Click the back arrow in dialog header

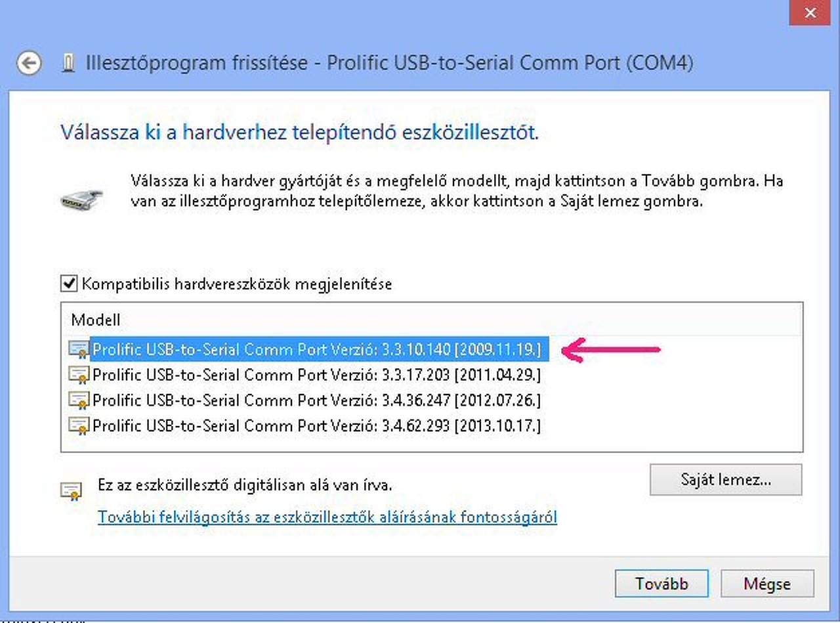pos(29,64)
